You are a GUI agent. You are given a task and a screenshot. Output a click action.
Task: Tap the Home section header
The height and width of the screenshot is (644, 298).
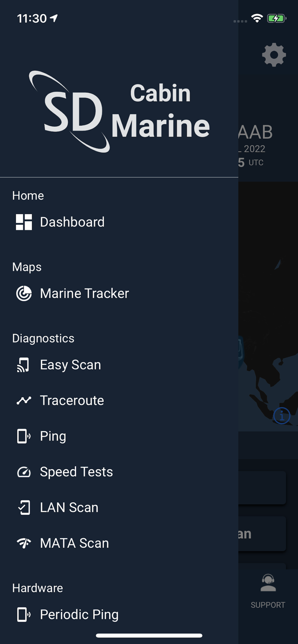[28, 196]
